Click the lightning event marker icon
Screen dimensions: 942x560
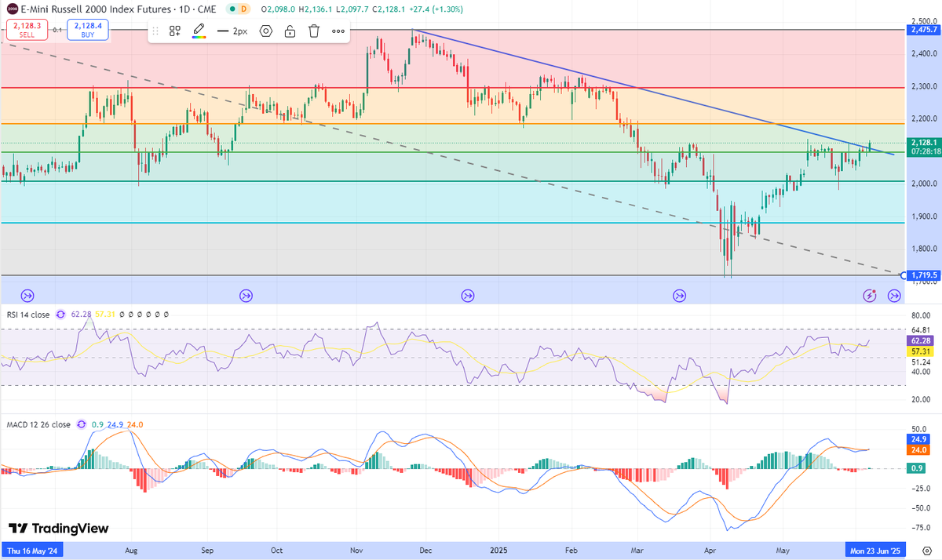click(870, 296)
